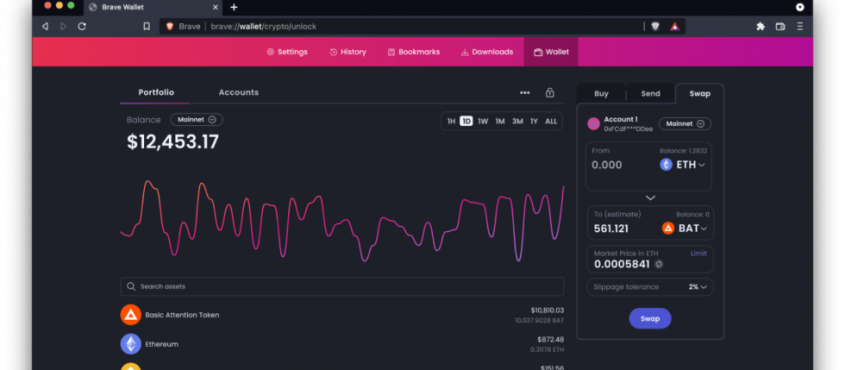Click the portfolio balance line chart
The image size is (845, 370).
[342, 221]
